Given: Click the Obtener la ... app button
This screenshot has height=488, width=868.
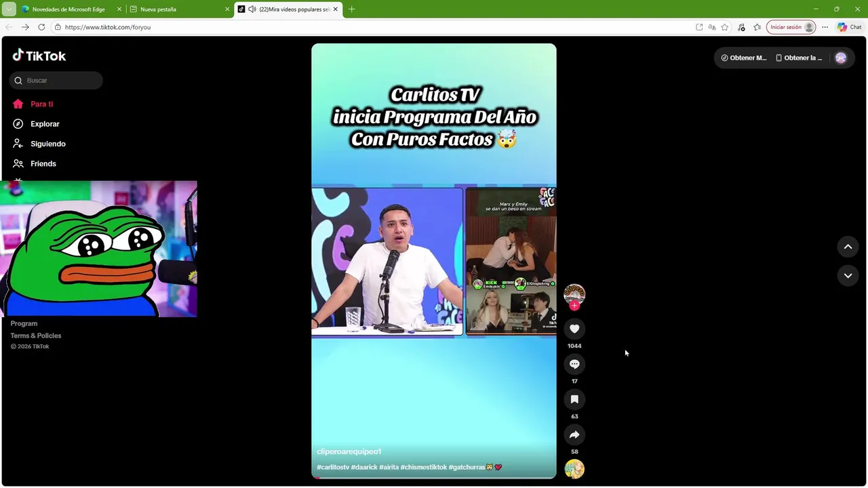Looking at the screenshot, I should (x=799, y=58).
